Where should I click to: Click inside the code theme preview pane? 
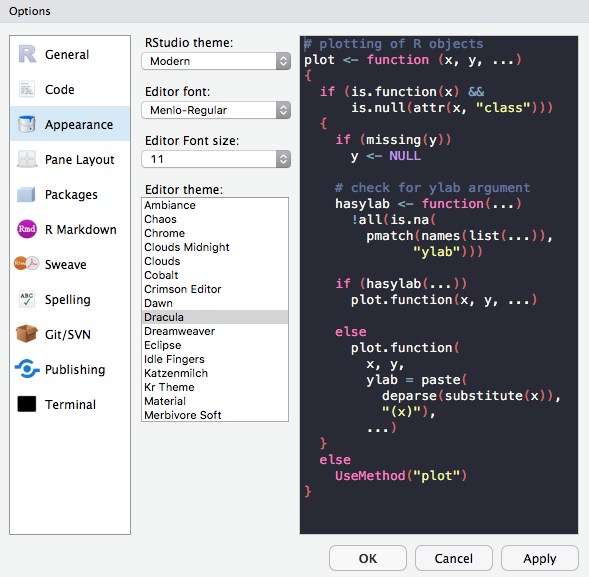pos(439,285)
